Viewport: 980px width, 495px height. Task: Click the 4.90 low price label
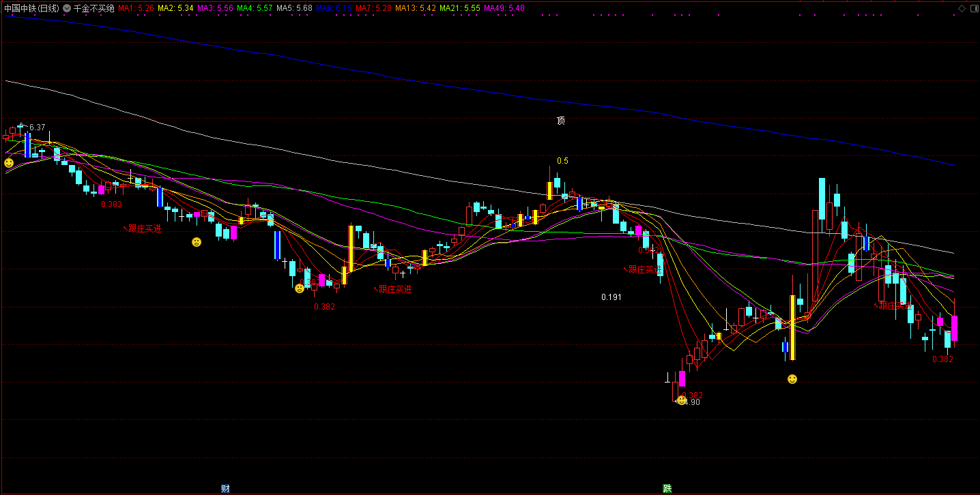click(691, 402)
